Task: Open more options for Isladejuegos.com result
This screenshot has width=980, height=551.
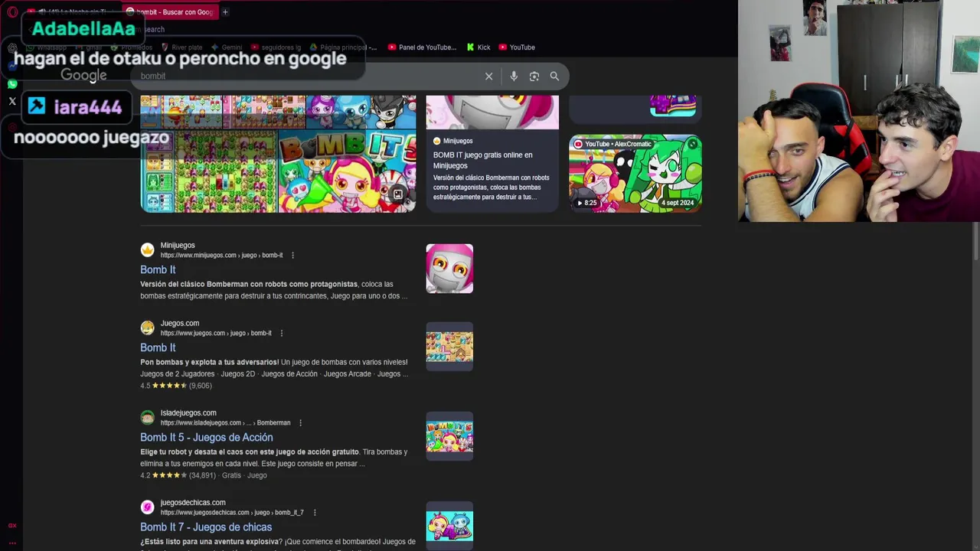Action: [x=300, y=423]
